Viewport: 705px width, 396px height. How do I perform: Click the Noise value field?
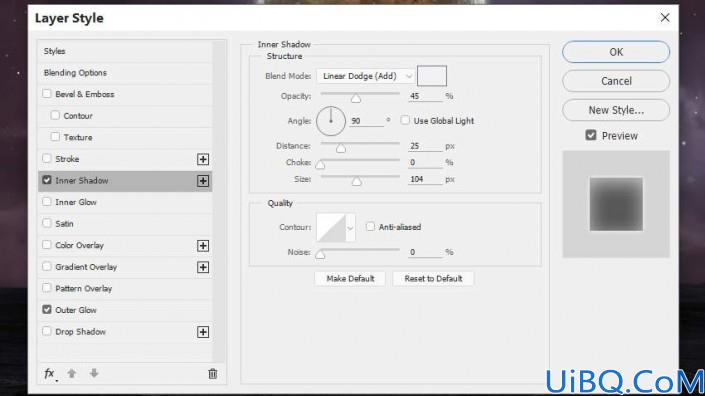[x=425, y=252]
